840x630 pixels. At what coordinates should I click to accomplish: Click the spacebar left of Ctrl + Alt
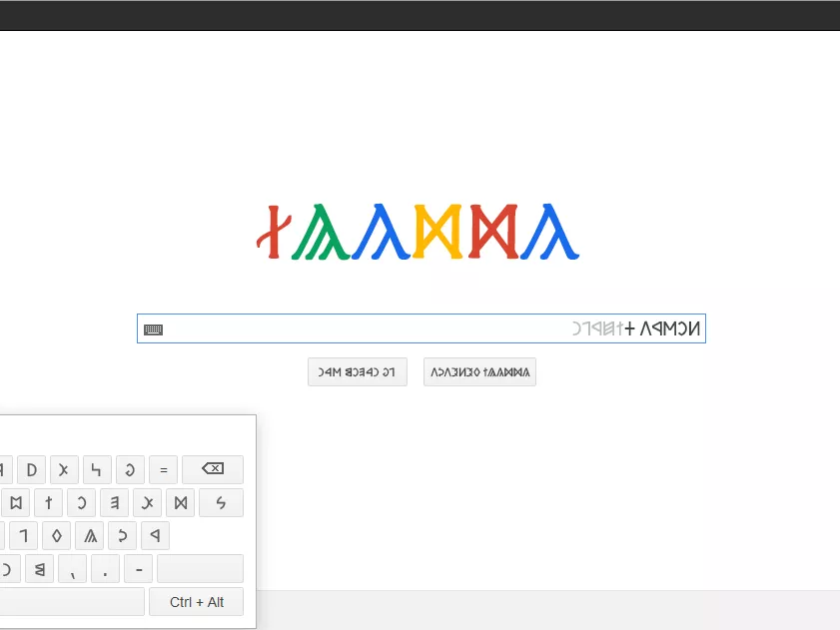(72, 602)
